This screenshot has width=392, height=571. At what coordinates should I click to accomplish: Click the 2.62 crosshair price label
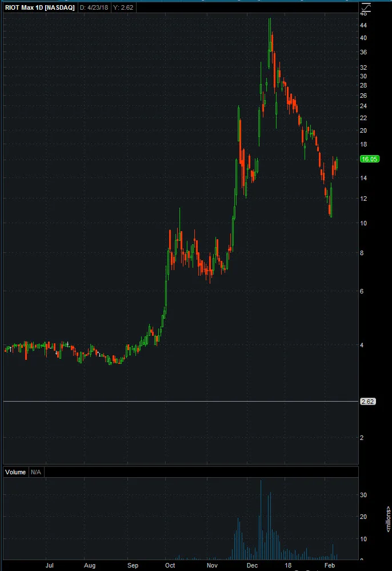[x=367, y=402]
